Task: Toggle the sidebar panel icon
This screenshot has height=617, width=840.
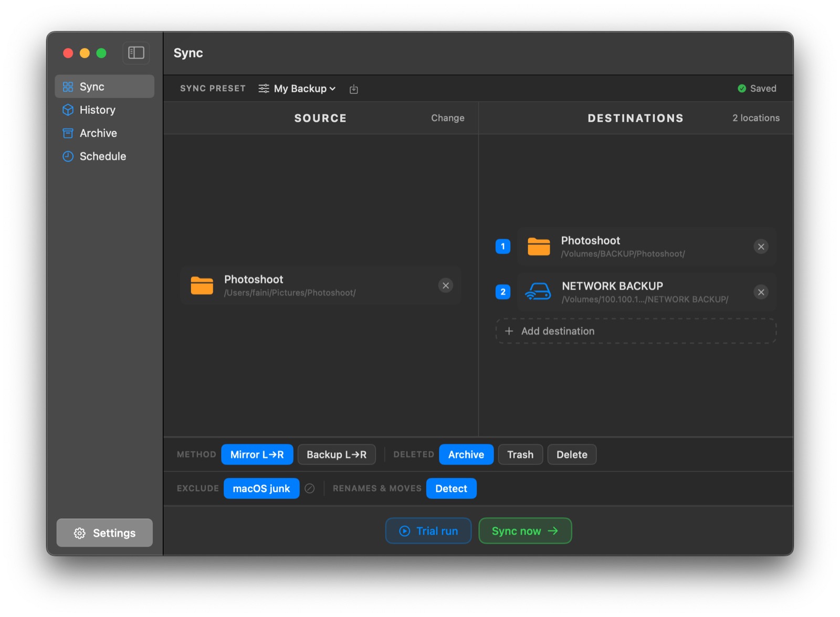Action: 136,53
